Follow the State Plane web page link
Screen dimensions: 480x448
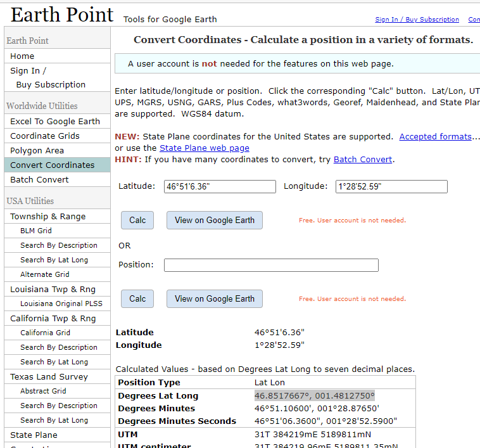tap(204, 148)
